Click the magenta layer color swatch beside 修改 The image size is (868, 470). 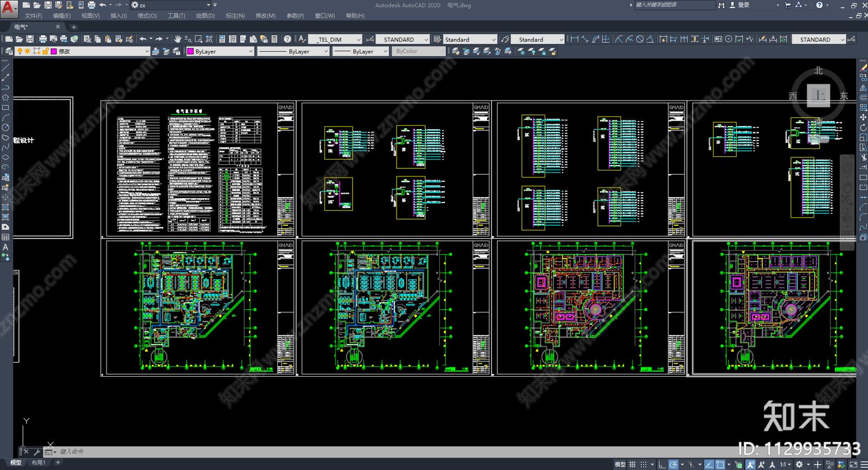(x=54, y=51)
